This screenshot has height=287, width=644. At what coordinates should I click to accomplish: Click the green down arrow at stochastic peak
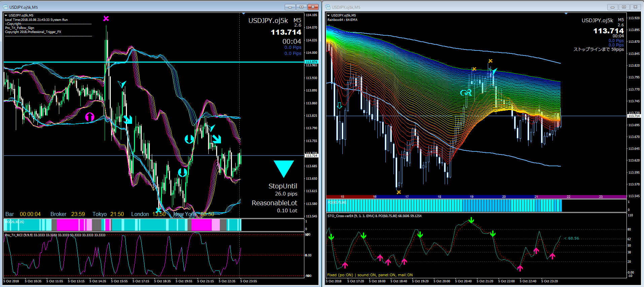click(x=471, y=220)
